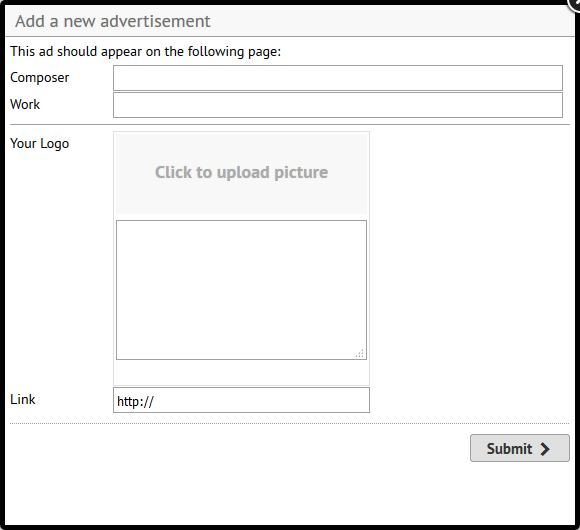Click to upload picture area
Viewport: 580px width, 530px height.
click(x=242, y=173)
